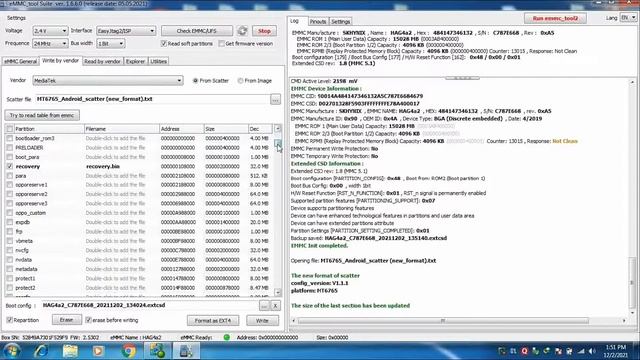Switch to the Pinouts tab
640x360 pixels.
(x=318, y=22)
